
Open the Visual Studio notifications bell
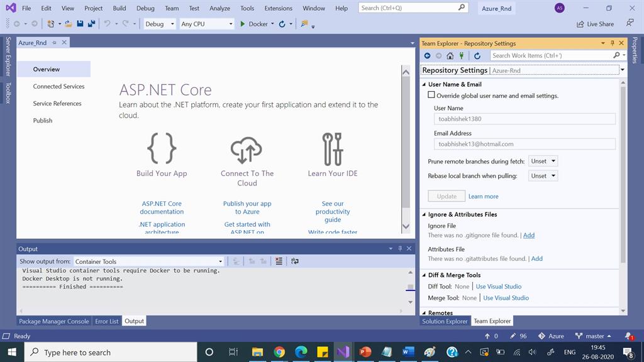click(629, 336)
